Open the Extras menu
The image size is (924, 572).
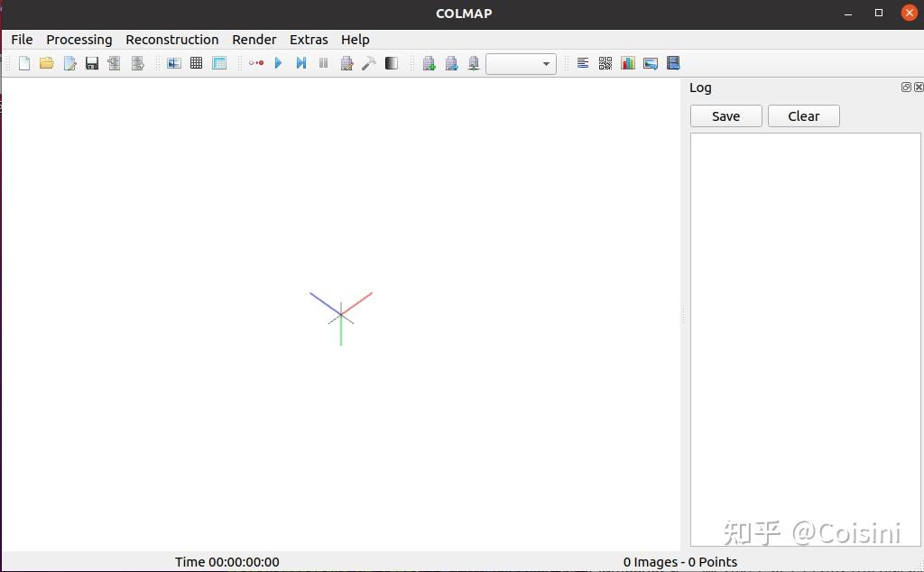point(309,40)
